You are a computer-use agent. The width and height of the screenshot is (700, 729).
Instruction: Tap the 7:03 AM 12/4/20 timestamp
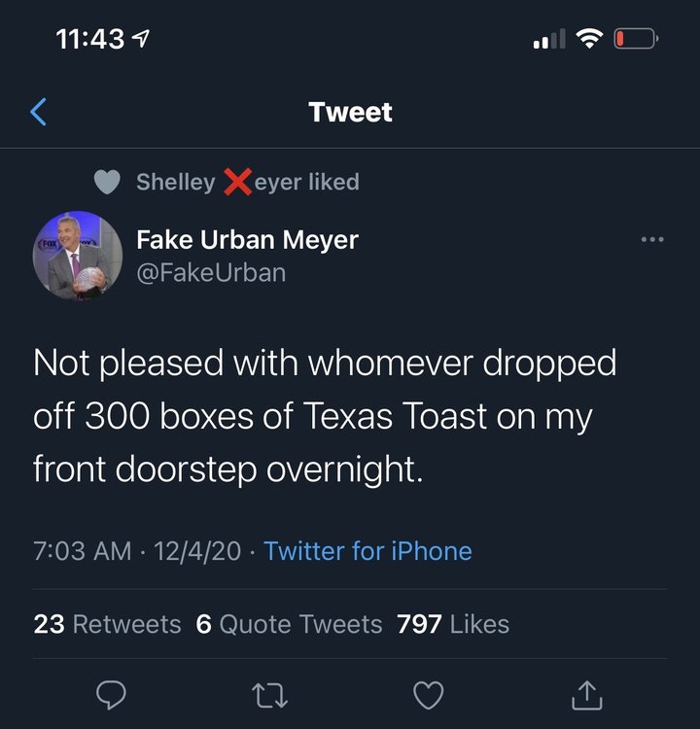(x=137, y=551)
